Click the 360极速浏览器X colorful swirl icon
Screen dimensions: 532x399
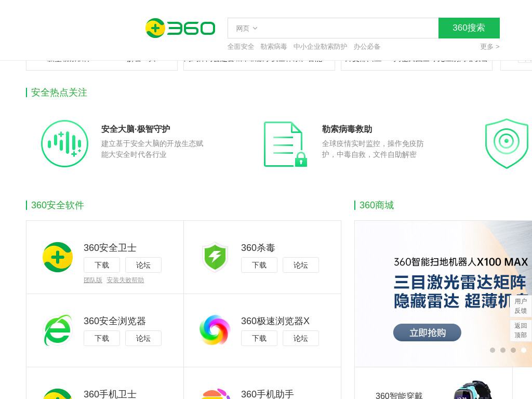pos(215,330)
